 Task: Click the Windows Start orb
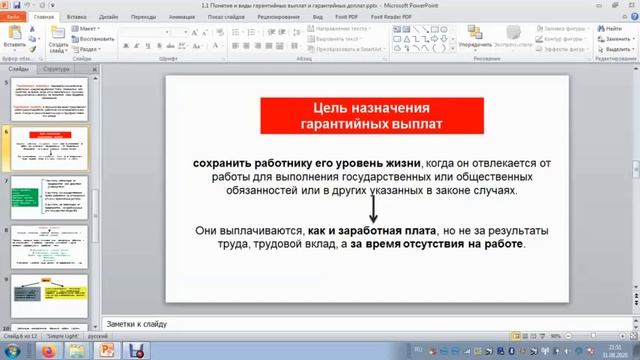pyautogui.click(x=13, y=351)
